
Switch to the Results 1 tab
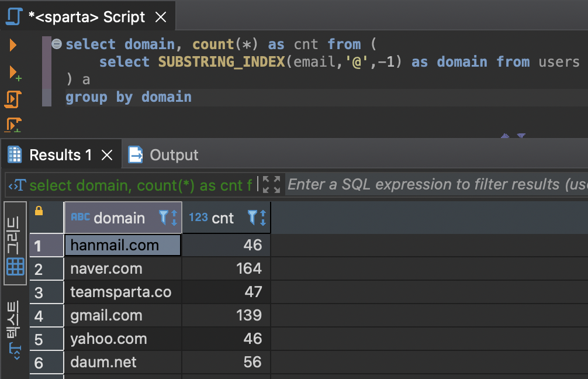pos(60,155)
